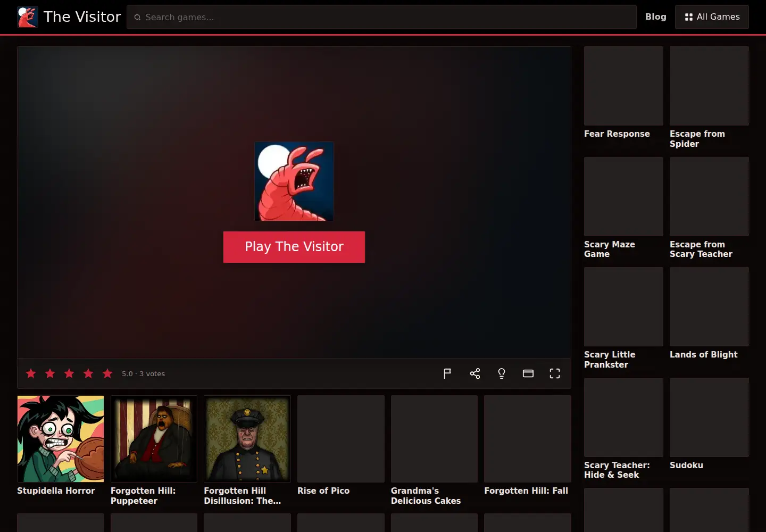Click The Visitor site logo icon

point(28,17)
